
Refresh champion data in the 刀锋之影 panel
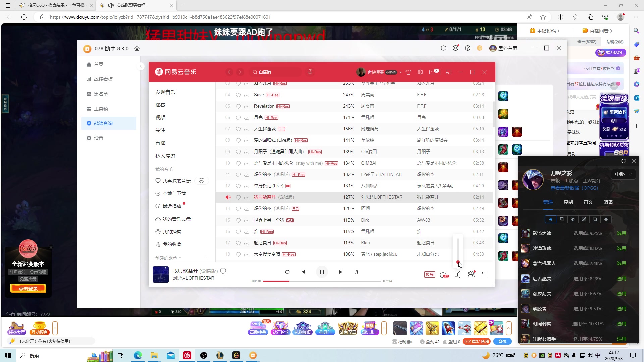click(x=623, y=161)
